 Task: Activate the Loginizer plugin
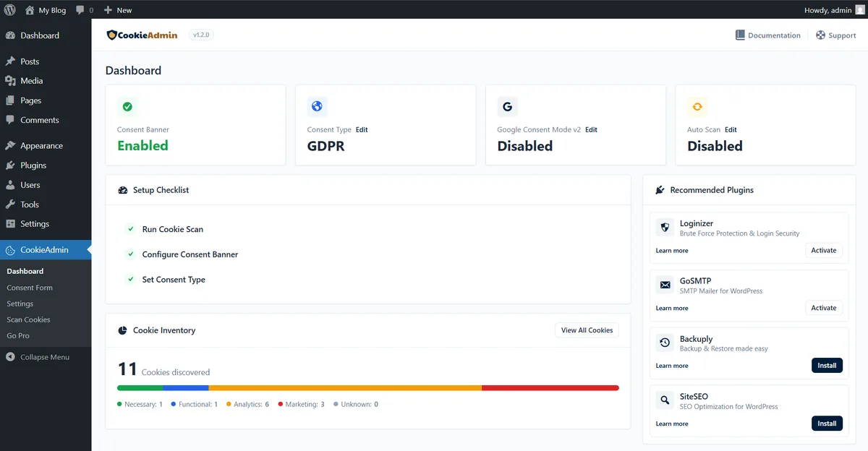tap(824, 251)
